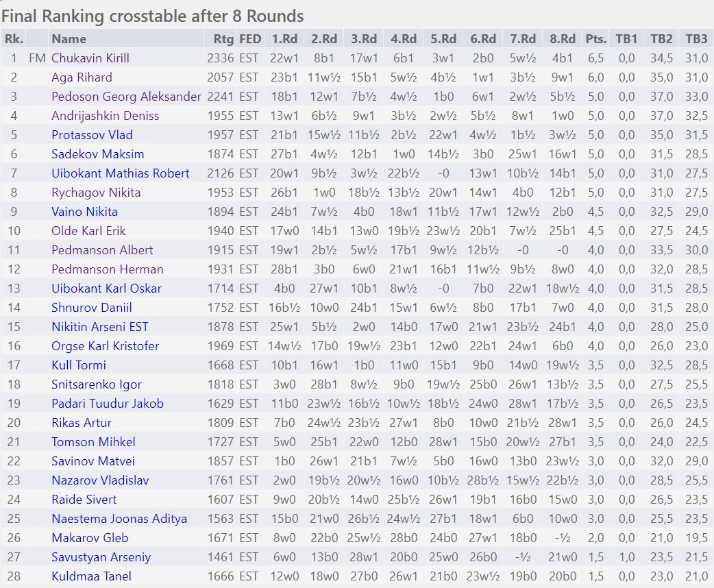Screen dimensions: 714x588
Task: Click Chukavin Kirill's points 6,5
Action: pos(595,58)
